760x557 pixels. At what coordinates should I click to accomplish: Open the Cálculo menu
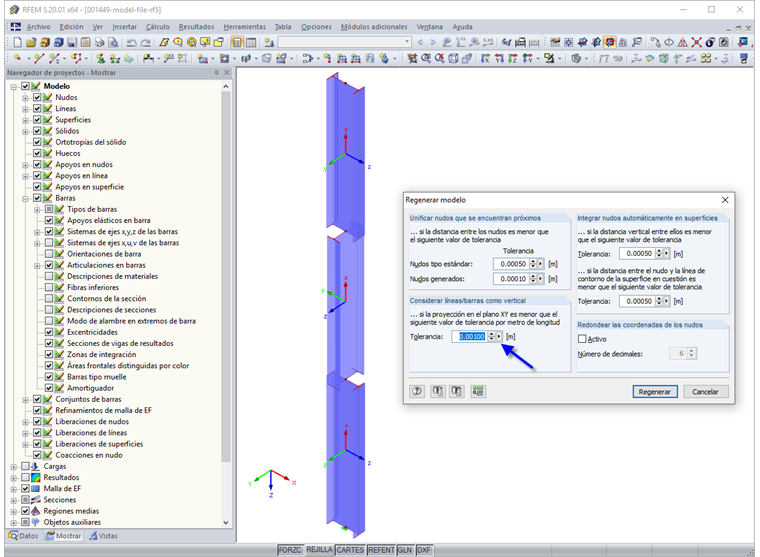pos(158,27)
